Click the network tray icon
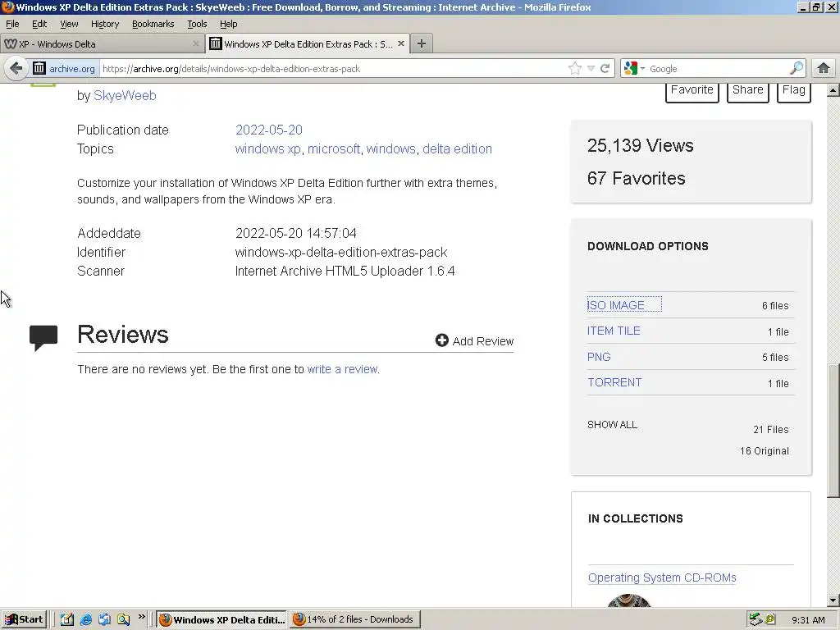840x630 pixels. point(756,619)
